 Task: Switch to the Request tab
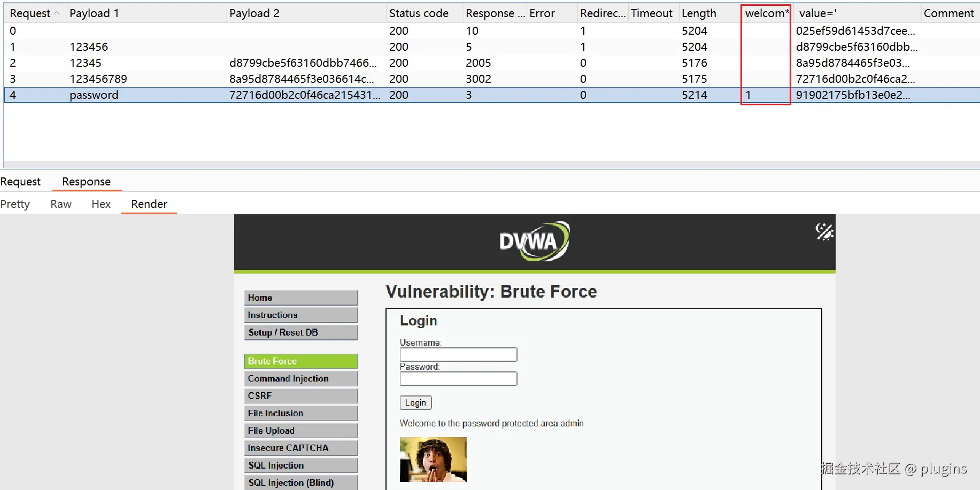click(x=20, y=182)
